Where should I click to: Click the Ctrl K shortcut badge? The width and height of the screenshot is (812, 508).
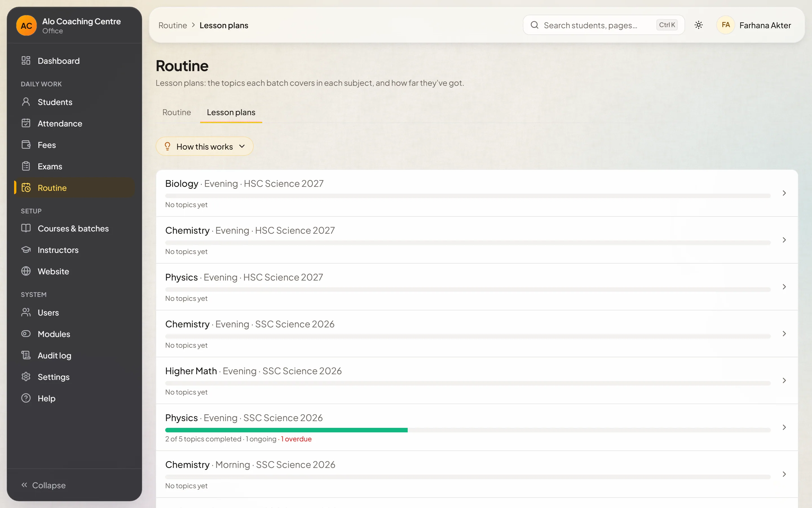[x=667, y=25]
